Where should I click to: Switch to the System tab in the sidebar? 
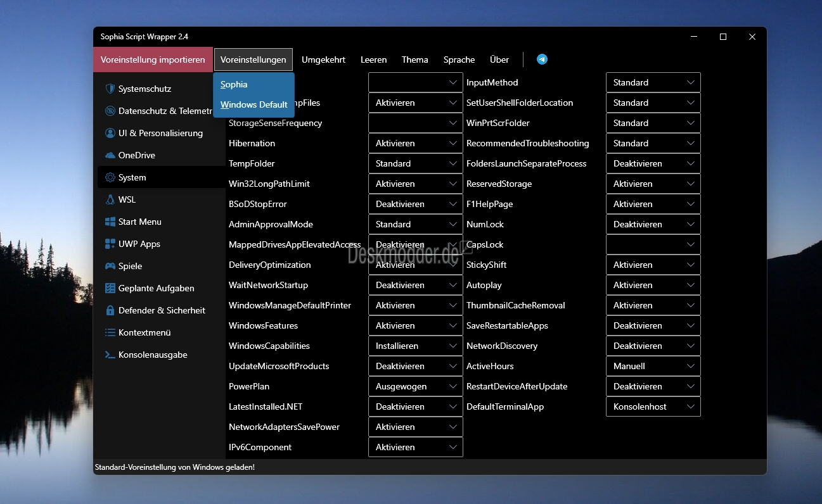coord(162,177)
